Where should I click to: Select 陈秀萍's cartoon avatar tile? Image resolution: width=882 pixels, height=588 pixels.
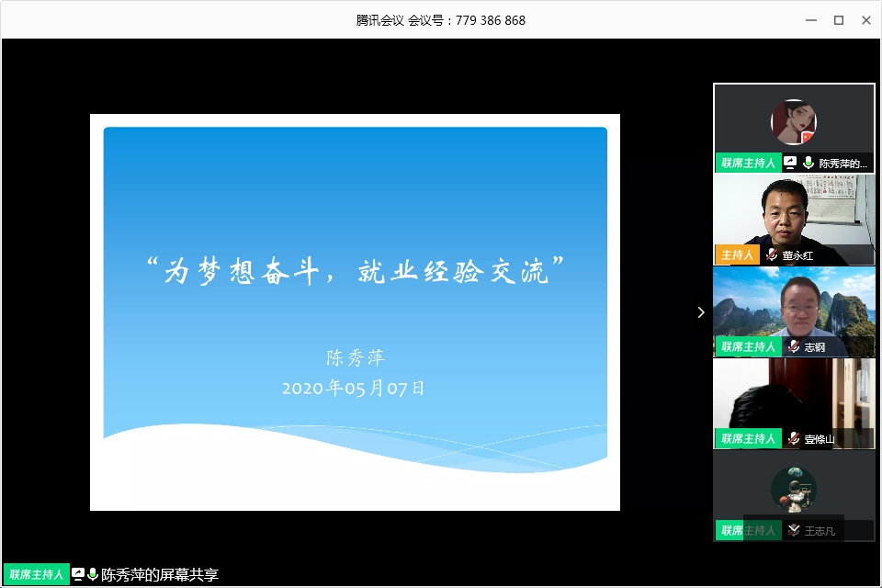click(x=794, y=122)
